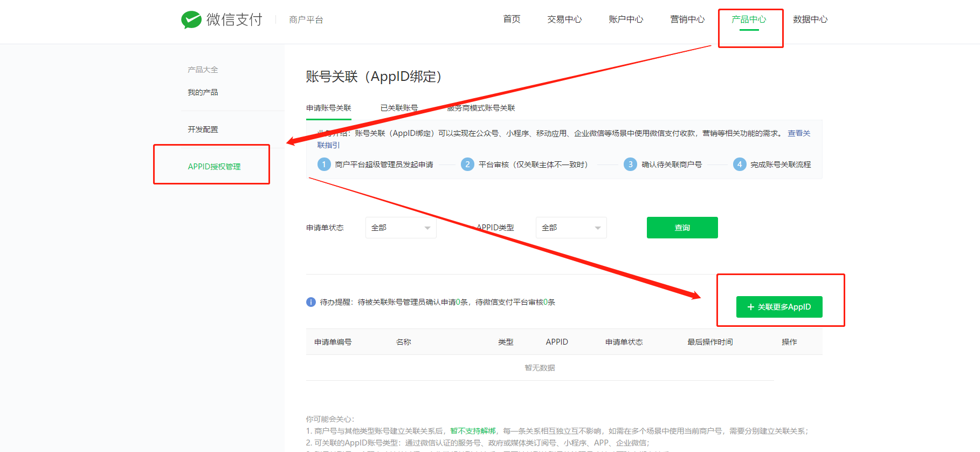Go to 首页 in top navigation
Screen dimensions: 980x452
click(x=512, y=19)
